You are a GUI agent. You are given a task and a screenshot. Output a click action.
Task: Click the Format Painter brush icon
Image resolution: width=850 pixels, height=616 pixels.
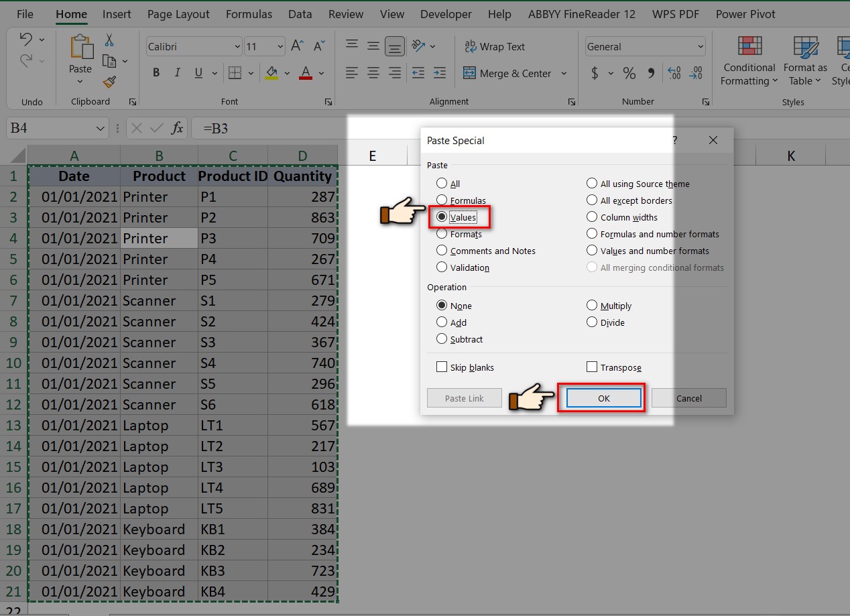(x=109, y=82)
